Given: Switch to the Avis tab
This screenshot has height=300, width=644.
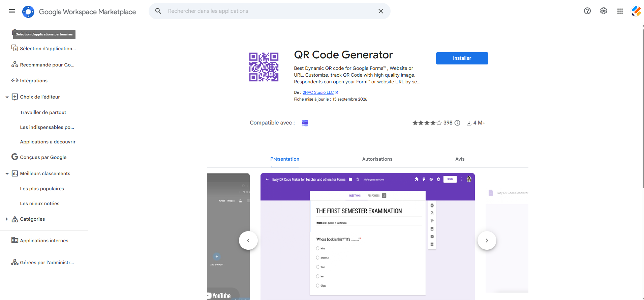Looking at the screenshot, I should point(460,159).
